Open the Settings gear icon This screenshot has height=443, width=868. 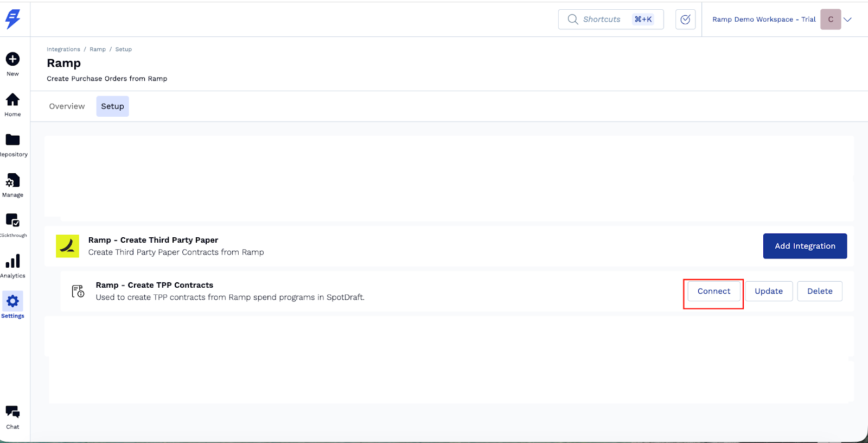click(x=12, y=301)
